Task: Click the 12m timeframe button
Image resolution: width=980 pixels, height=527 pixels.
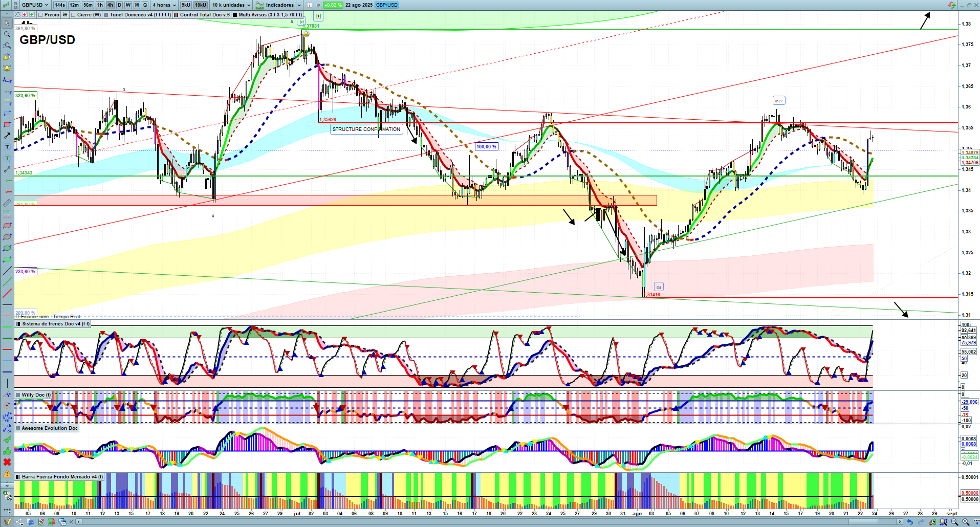Action: coord(74,5)
